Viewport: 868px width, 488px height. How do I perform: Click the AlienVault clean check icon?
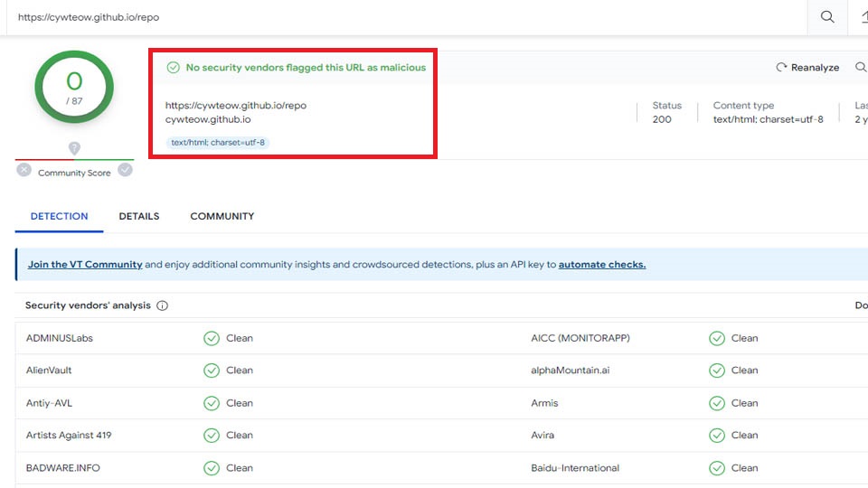point(212,371)
